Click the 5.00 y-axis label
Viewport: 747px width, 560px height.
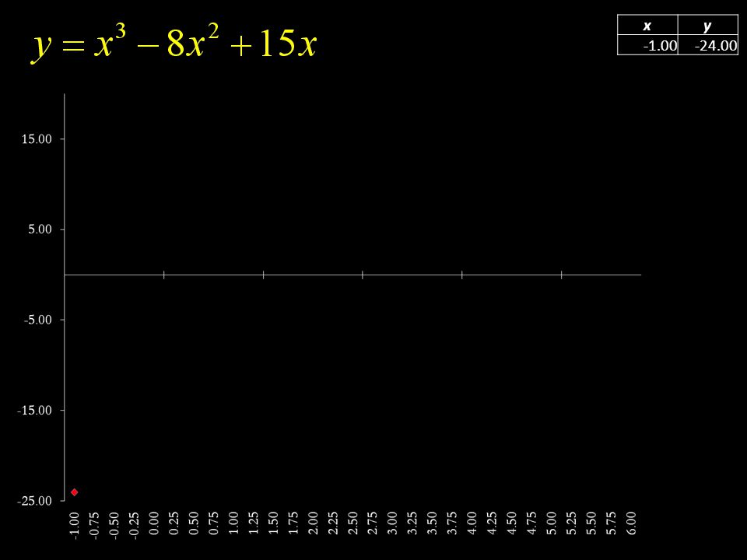point(40,229)
